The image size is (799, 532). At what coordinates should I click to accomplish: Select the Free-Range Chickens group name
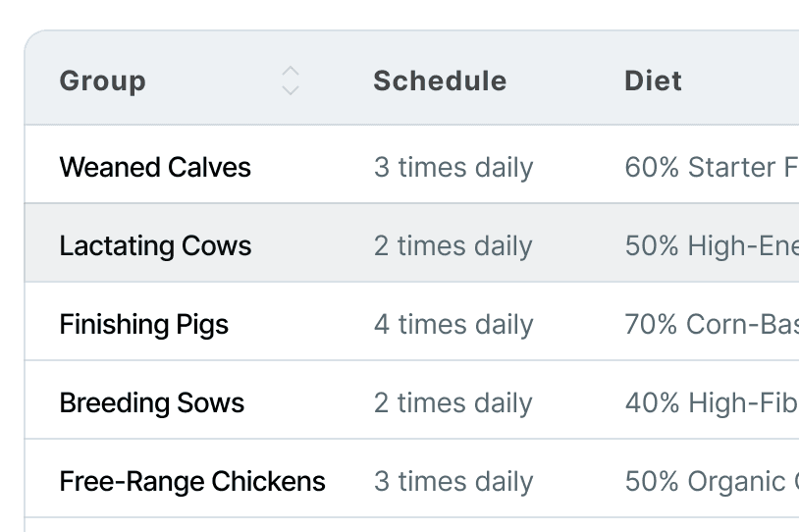pyautogui.click(x=192, y=481)
